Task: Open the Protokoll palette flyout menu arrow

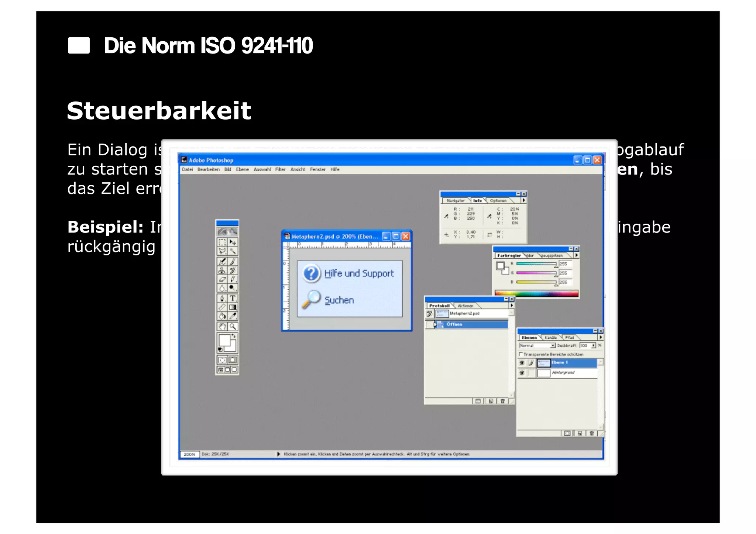Action: pyautogui.click(x=512, y=306)
